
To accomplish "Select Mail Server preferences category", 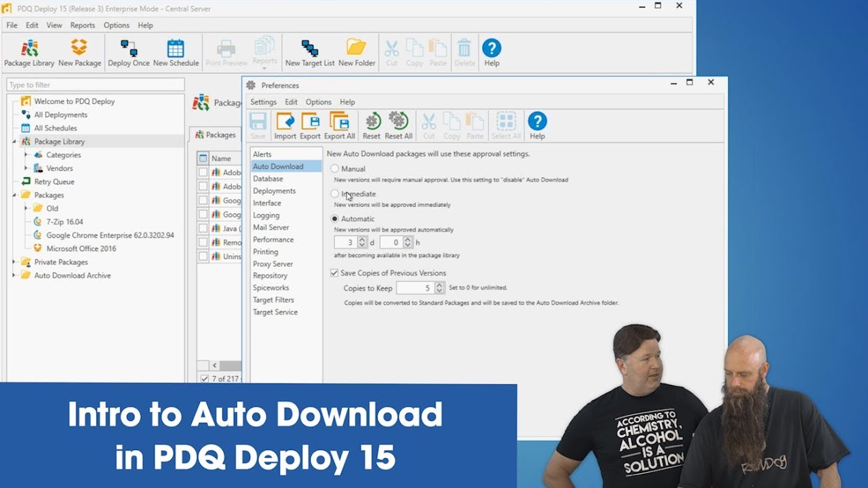I will point(271,228).
